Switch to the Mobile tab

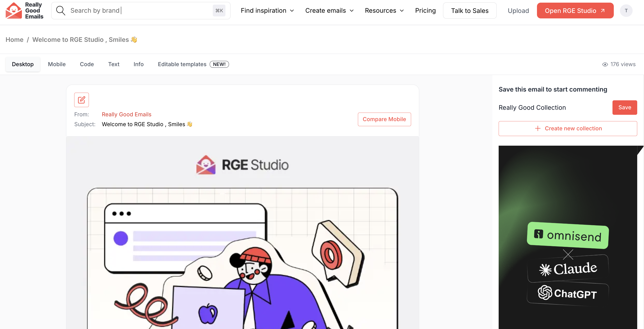tap(57, 64)
